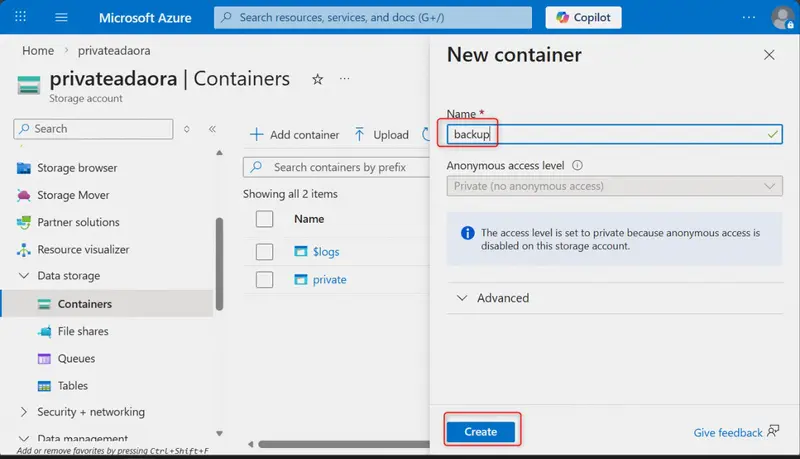Click the container Name input field

pos(614,134)
